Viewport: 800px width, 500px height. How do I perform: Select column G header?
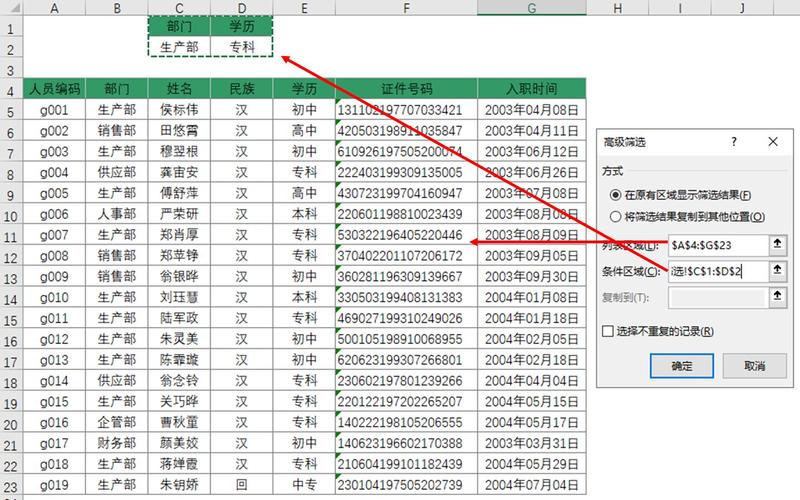click(532, 8)
